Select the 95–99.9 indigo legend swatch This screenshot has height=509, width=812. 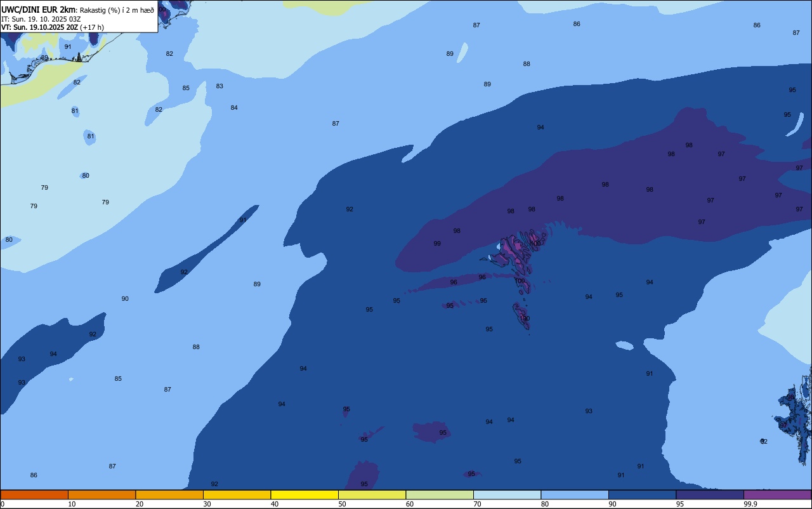(710, 494)
